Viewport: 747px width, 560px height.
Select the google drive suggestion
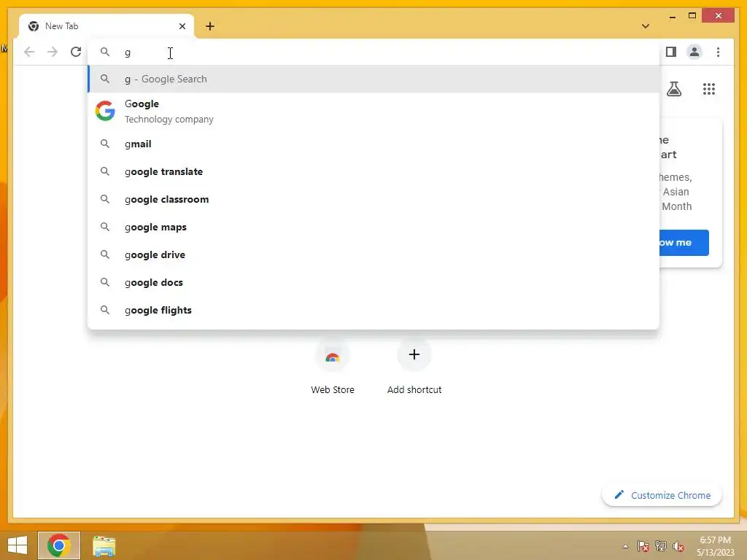374,254
